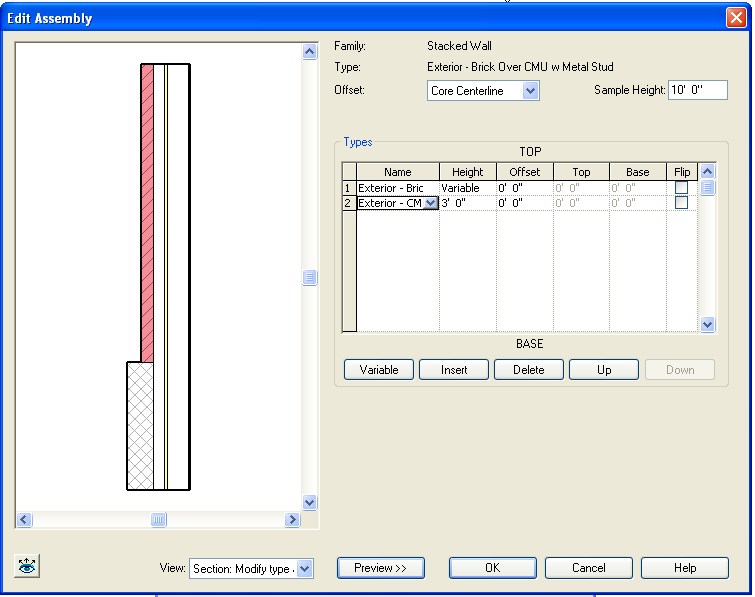This screenshot has height=597, width=755.
Task: Expand the Exterior - CM name dropdown in row 2
Action: coord(430,203)
